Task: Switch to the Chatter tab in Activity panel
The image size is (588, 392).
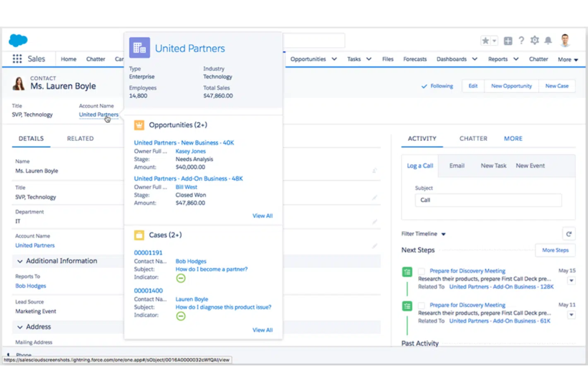Action: point(473,138)
